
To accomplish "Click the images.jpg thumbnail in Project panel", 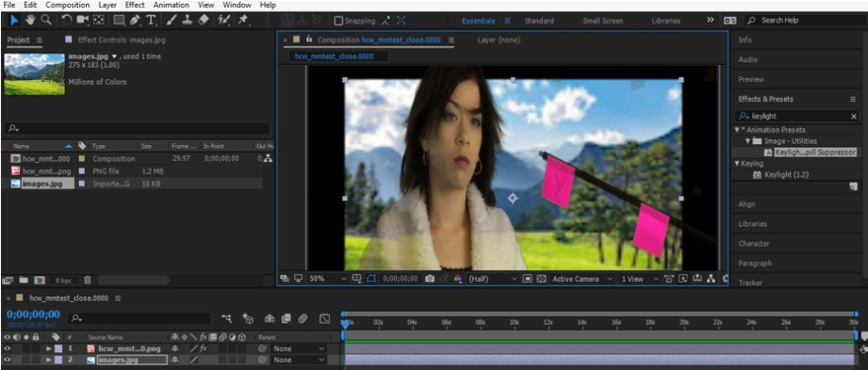I will [x=34, y=74].
